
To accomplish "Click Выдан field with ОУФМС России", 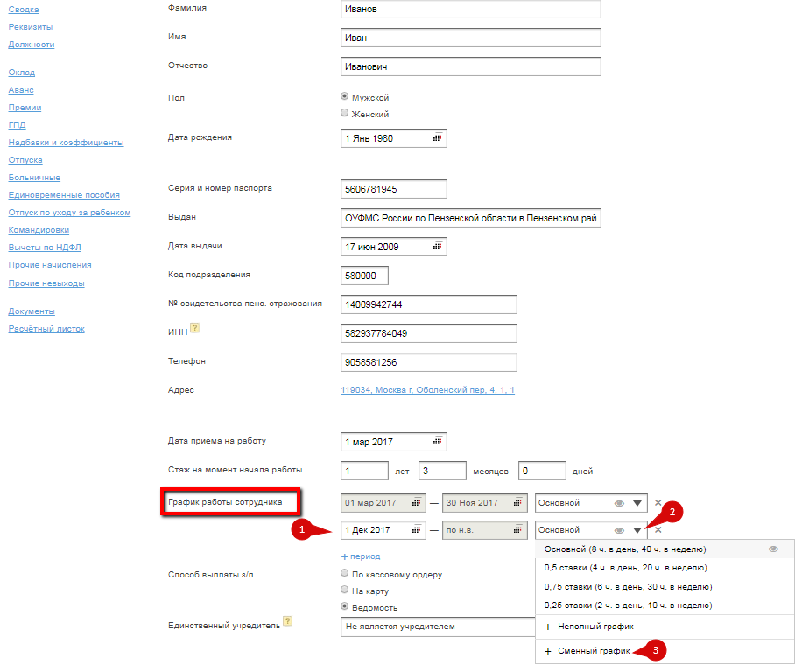I will coord(470,218).
